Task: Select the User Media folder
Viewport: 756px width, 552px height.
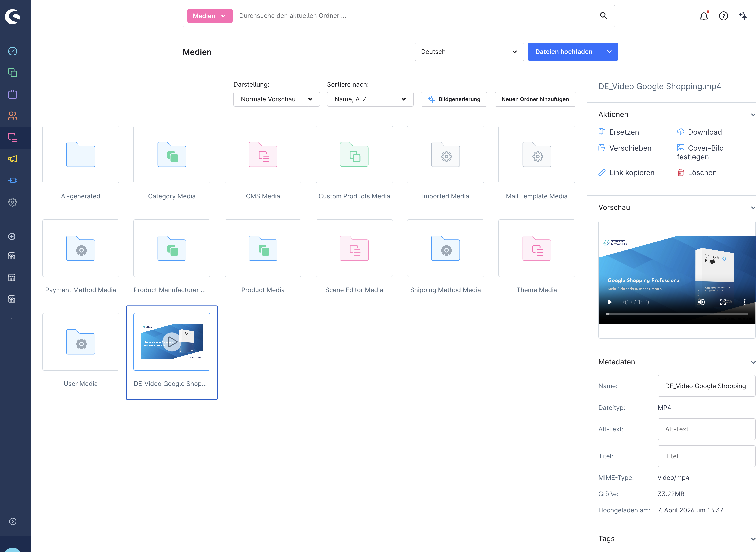Action: [81, 342]
